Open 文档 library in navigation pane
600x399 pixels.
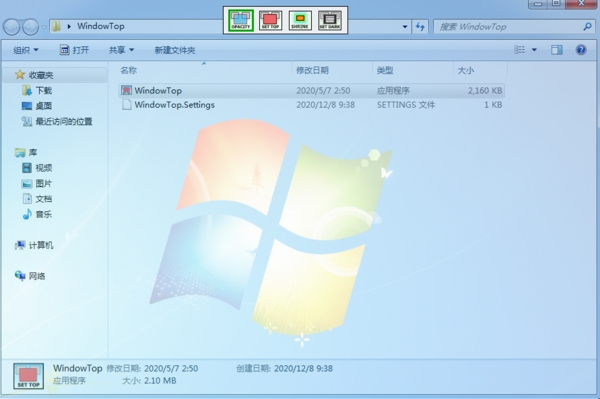(44, 199)
